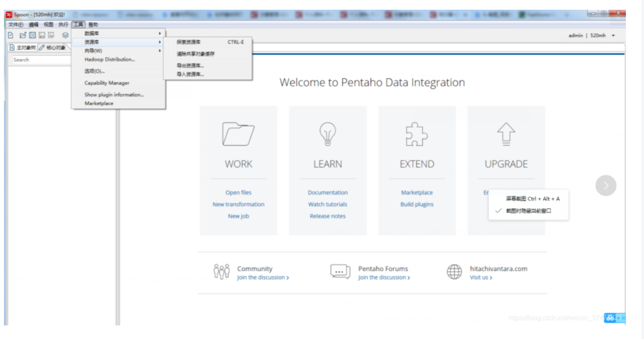Click the Visit us link
This screenshot has width=644, height=339.
coord(481,278)
